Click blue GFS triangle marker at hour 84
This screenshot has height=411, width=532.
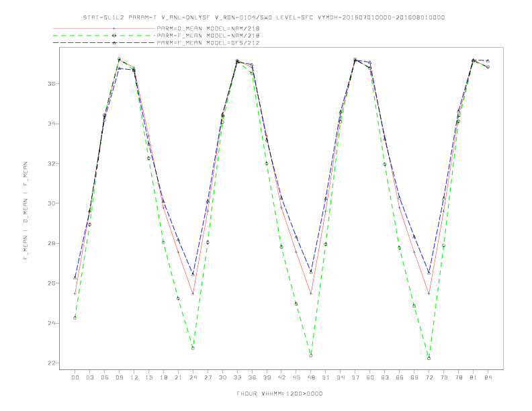pyautogui.click(x=488, y=60)
